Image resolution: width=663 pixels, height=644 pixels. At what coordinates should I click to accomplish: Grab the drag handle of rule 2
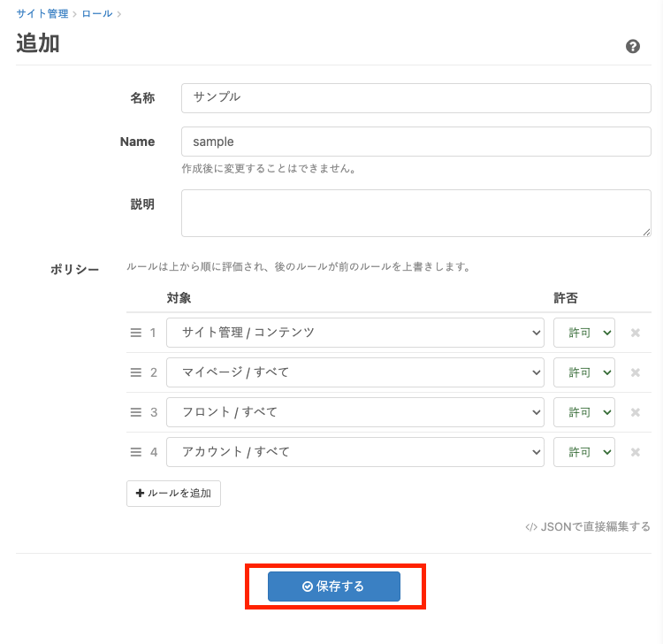click(x=136, y=372)
